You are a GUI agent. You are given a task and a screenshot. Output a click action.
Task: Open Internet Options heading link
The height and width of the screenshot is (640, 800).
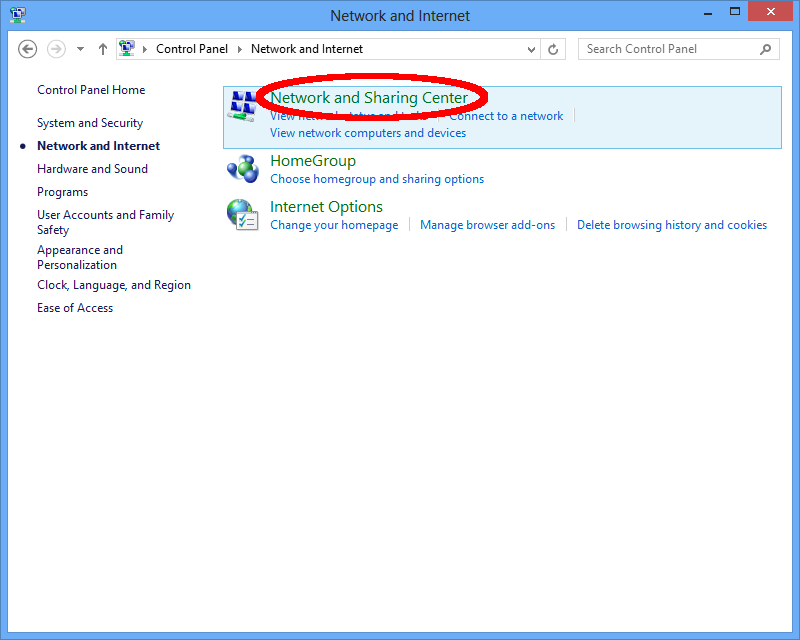coord(326,207)
